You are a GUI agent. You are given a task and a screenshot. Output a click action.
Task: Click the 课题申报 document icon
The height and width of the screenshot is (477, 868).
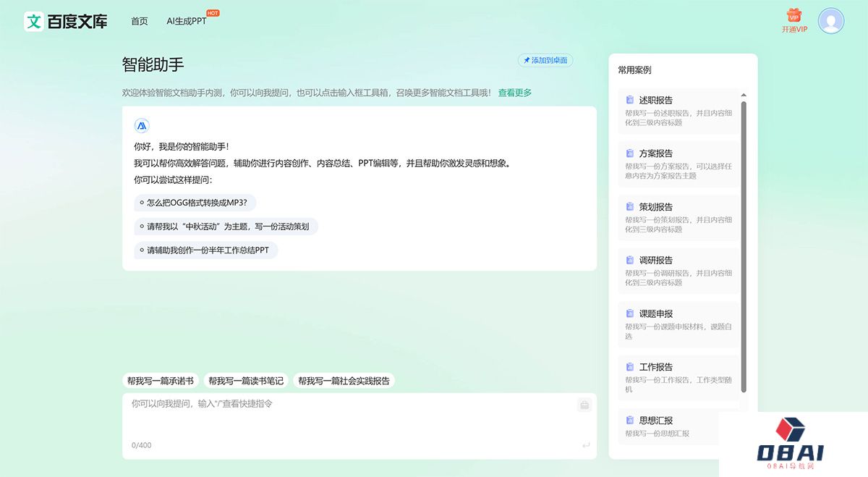(630, 313)
